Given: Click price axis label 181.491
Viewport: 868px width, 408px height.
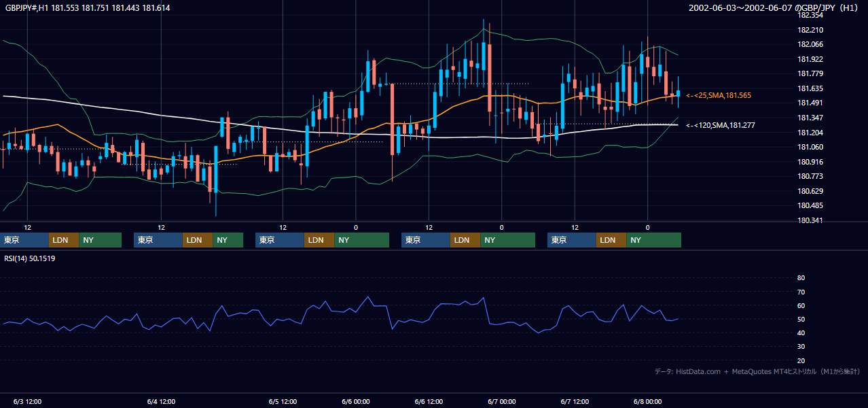Looking at the screenshot, I should click(x=810, y=103).
